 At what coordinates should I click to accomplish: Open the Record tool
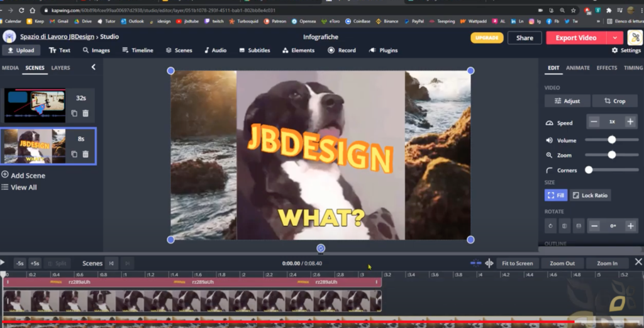point(341,50)
